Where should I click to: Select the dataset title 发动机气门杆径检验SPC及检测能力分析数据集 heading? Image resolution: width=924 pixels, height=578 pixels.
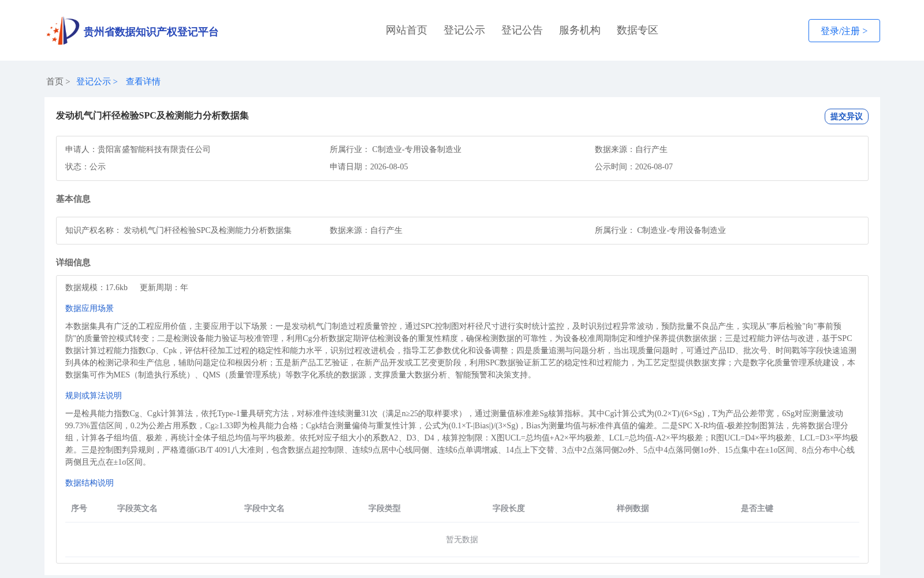point(152,116)
